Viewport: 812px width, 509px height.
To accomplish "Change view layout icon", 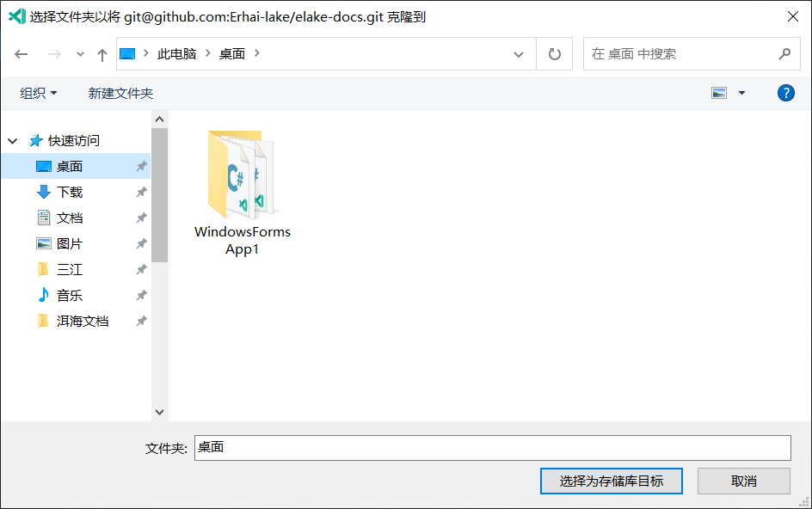I will tap(720, 93).
